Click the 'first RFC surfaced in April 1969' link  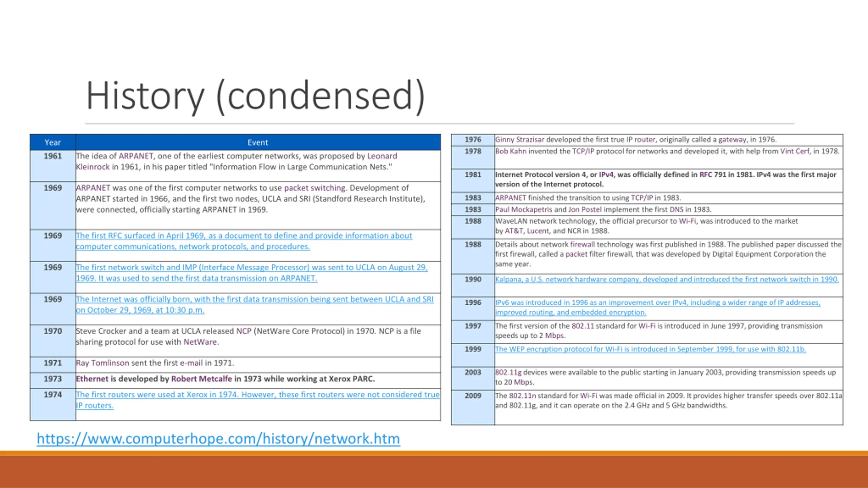[243, 236]
